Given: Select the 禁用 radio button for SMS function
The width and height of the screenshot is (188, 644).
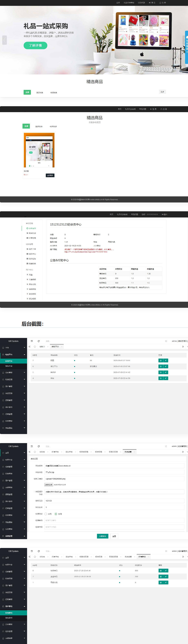Looking at the screenshot, I should pos(56,514).
